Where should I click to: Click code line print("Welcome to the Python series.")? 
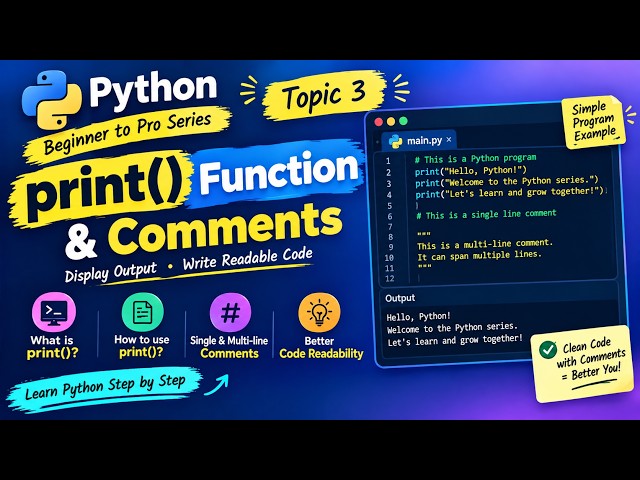point(507,181)
